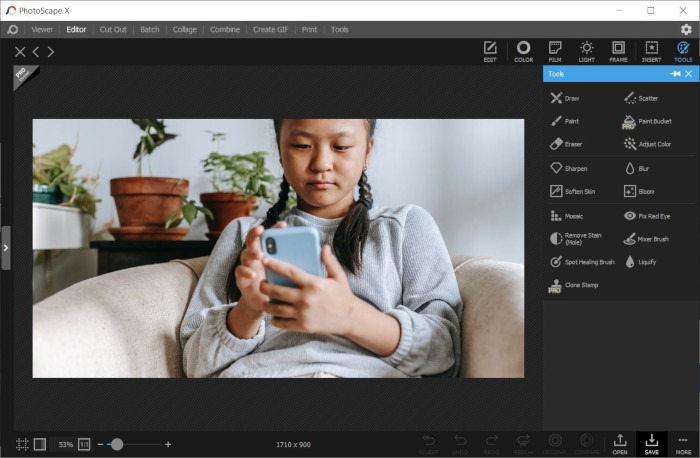
Task: Click the Tools panel icon in toolbar
Action: click(683, 51)
